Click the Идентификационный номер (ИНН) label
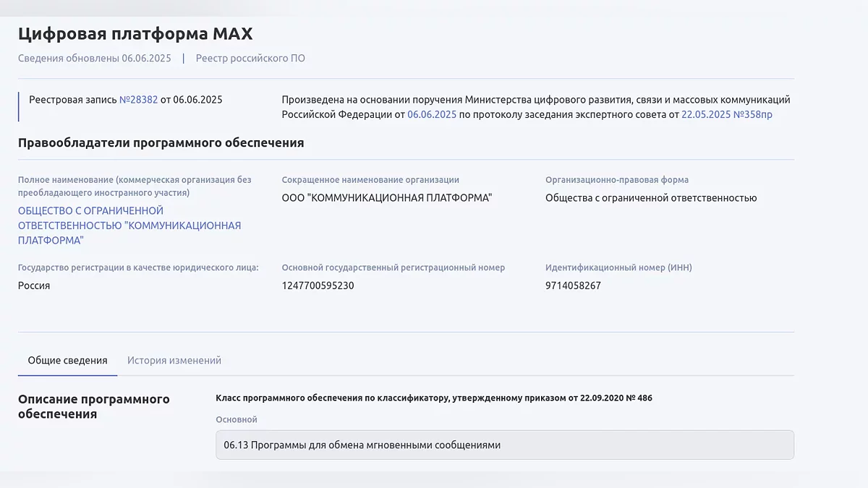Viewport: 868px width, 488px height. 618,267
